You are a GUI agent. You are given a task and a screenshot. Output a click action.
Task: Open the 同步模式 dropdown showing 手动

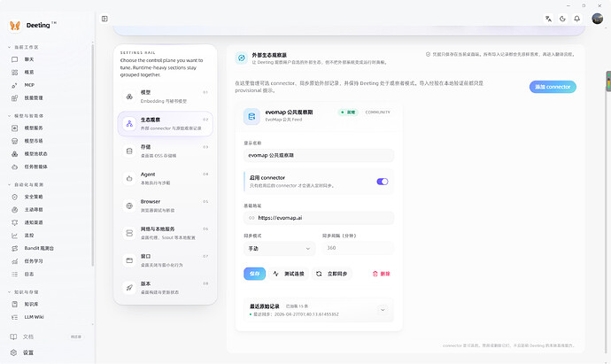[x=279, y=249]
